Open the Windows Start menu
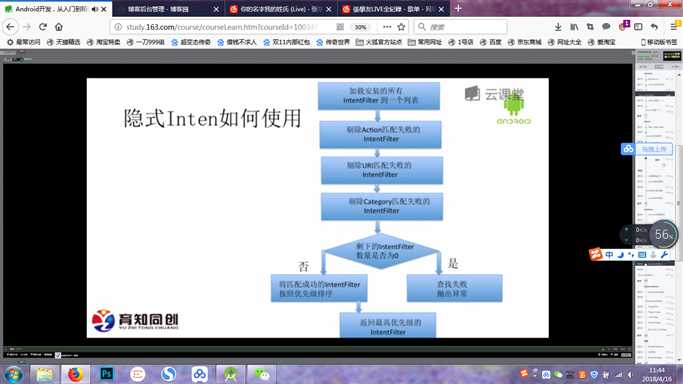Image resolution: width=683 pixels, height=384 pixels. point(14,374)
